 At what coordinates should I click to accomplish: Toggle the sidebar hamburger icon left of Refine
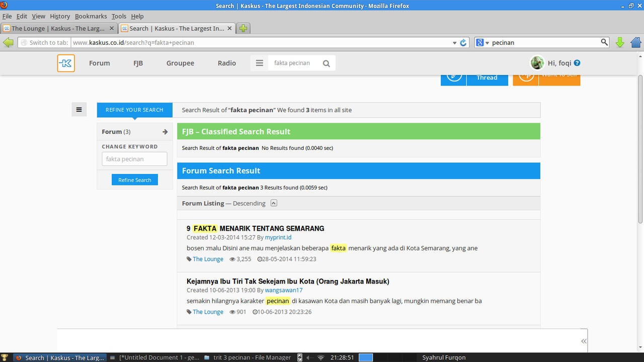pyautogui.click(x=79, y=110)
